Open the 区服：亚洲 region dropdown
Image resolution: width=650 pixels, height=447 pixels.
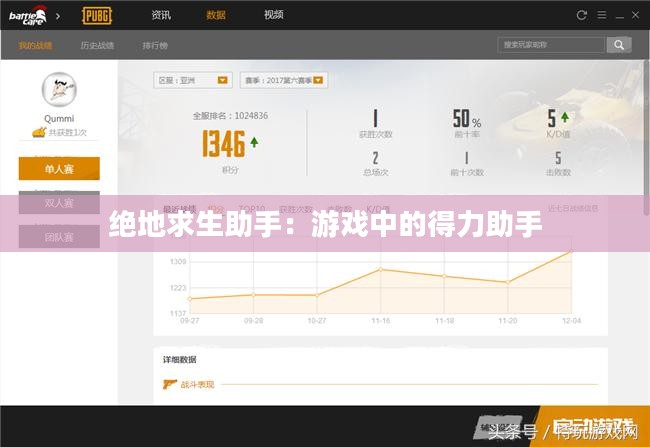(x=193, y=80)
